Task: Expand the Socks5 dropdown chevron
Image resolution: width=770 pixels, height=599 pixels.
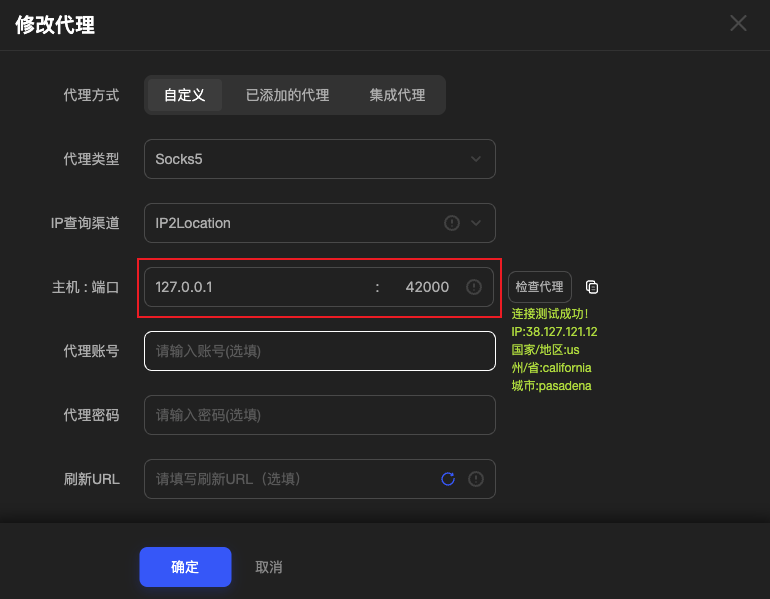Action: pos(475,159)
